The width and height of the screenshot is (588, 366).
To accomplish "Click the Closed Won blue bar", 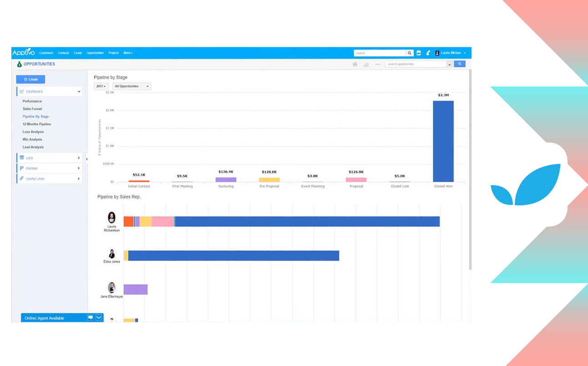I will coord(443,141).
